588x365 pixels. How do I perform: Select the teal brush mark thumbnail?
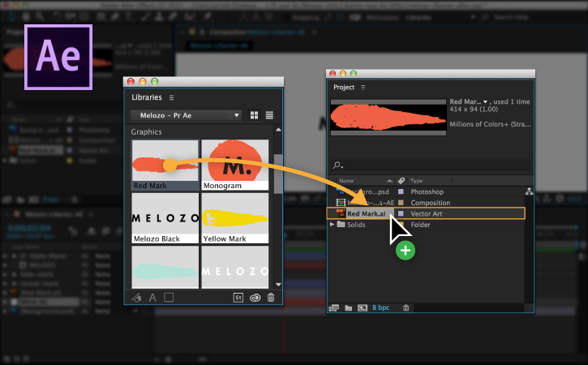click(165, 267)
